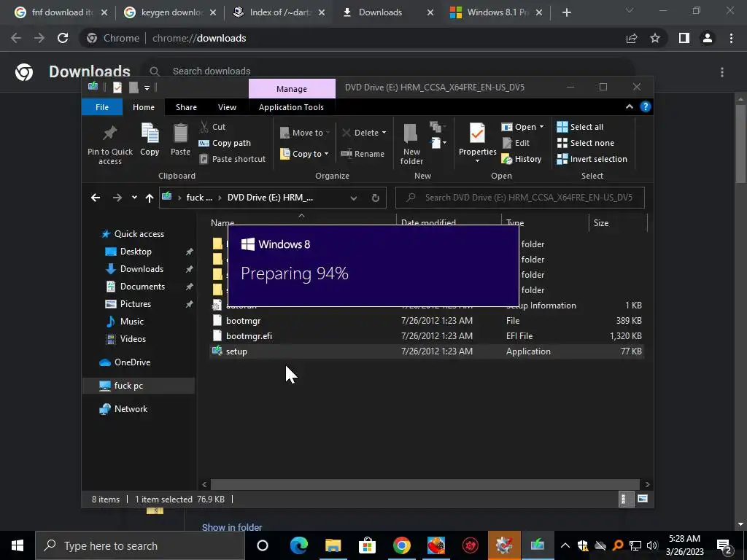
Task: Click the Edit command in ribbon
Action: coord(516,143)
